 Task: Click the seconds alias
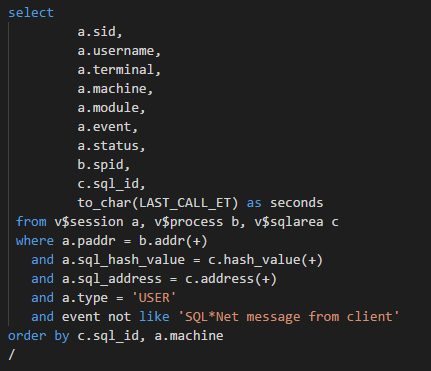coord(297,203)
